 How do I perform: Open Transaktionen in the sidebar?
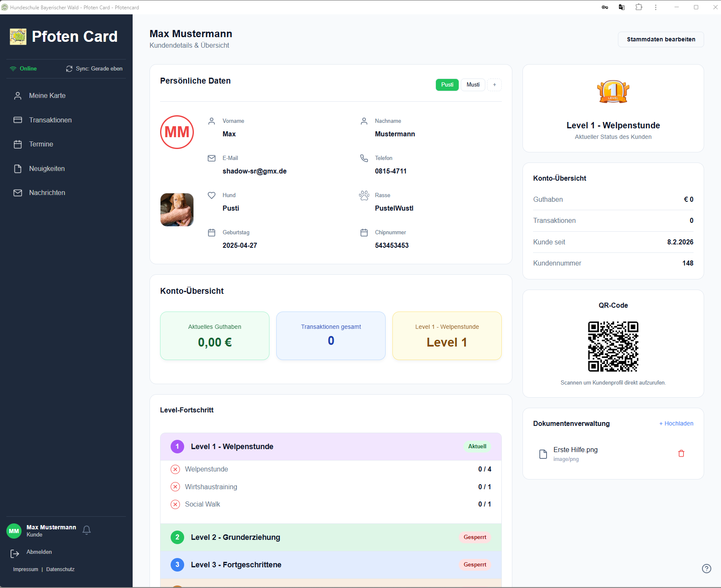pyautogui.click(x=50, y=120)
